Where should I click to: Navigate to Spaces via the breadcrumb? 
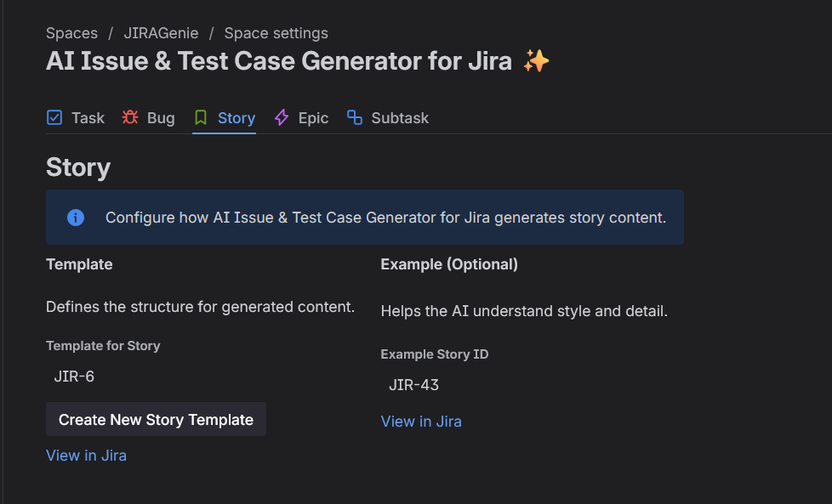(71, 32)
